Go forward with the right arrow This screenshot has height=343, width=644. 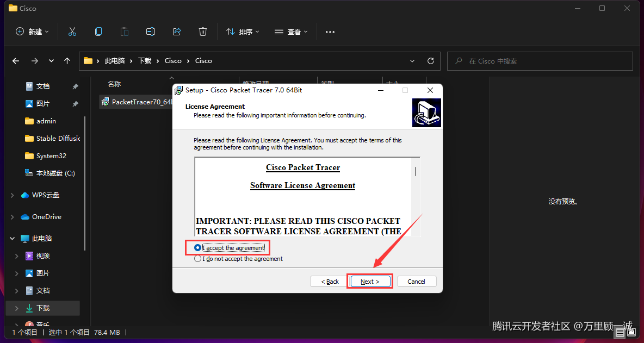click(x=35, y=61)
